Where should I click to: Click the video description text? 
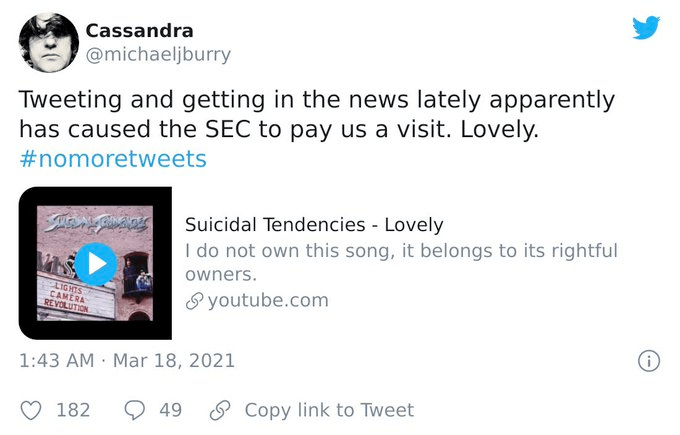[401, 261]
